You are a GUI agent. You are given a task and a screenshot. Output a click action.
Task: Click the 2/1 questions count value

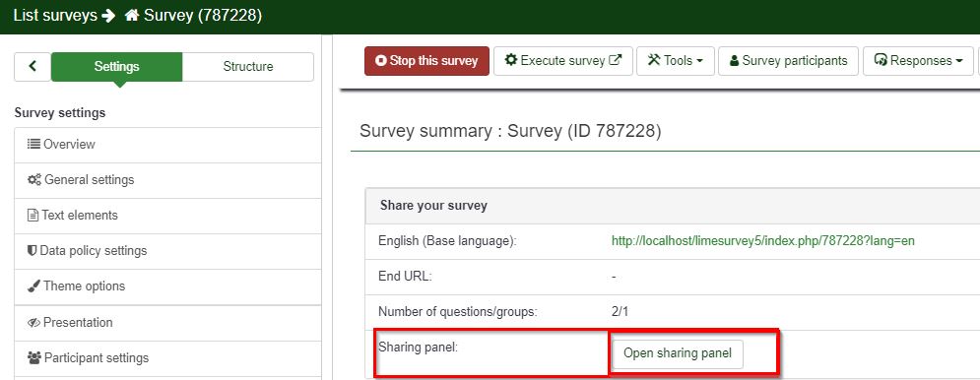(x=621, y=311)
